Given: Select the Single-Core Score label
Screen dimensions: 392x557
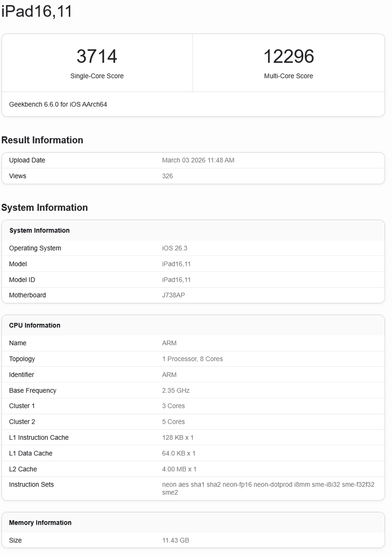Looking at the screenshot, I should pyautogui.click(x=97, y=76).
